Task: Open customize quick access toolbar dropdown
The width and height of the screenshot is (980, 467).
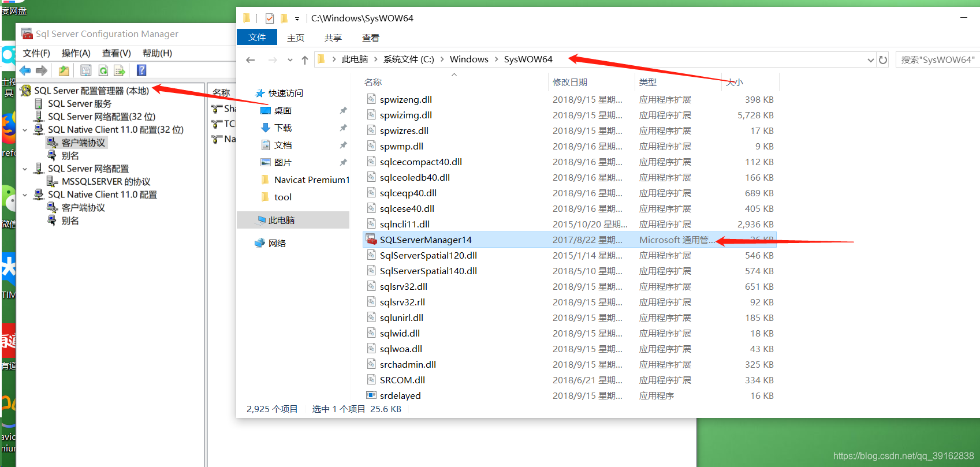Action: point(297,19)
